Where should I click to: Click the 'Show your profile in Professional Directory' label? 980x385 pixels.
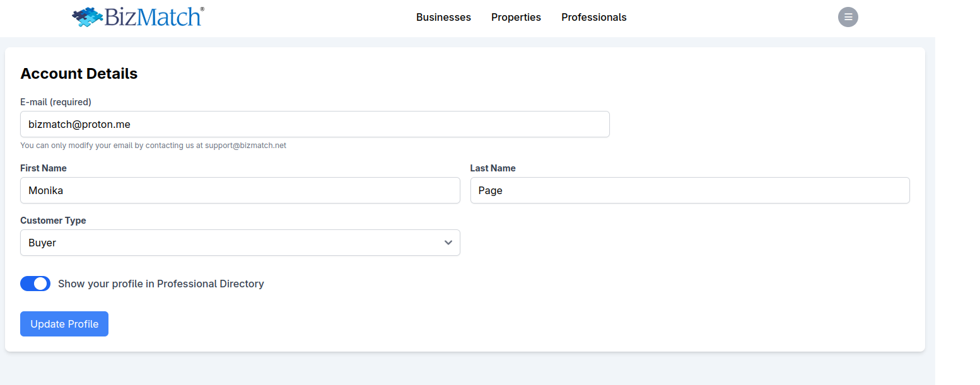tap(161, 284)
